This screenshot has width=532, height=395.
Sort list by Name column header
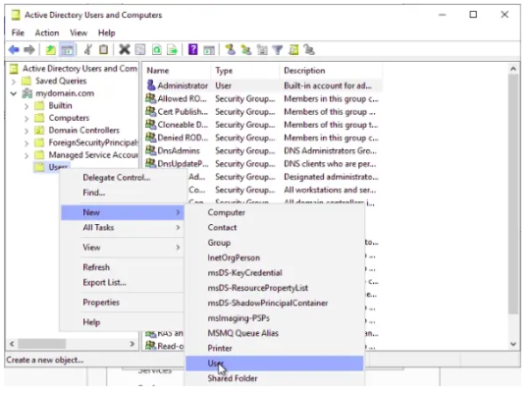[177, 71]
